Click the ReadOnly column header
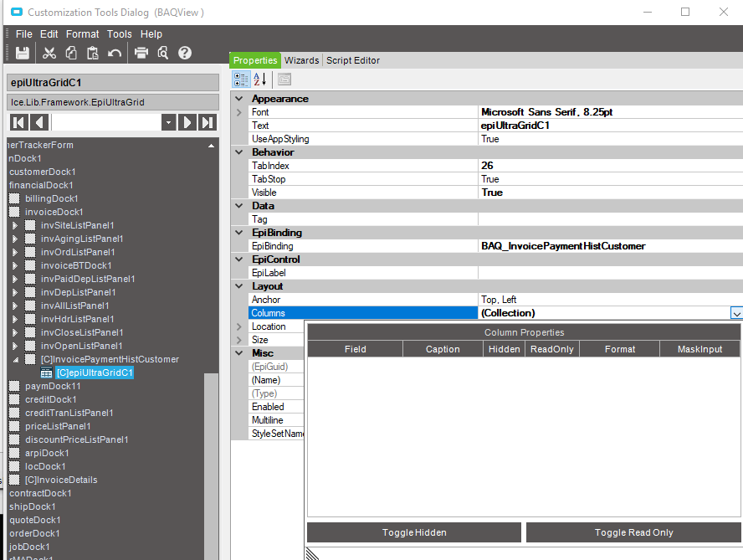Image resolution: width=743 pixels, height=560 pixels. pos(552,349)
